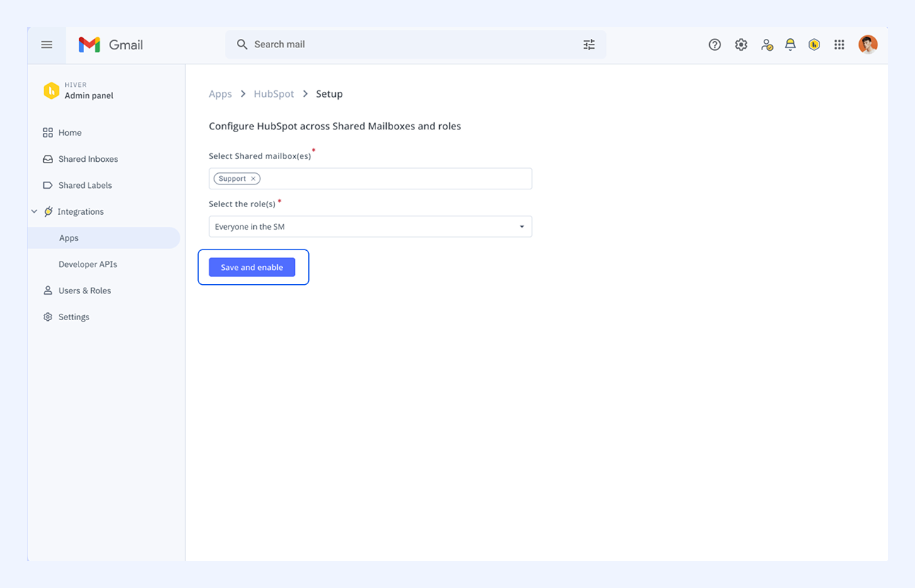Open Settings in the Hiver sidebar
Screen dimensions: 915x588
pyautogui.click(x=66, y=317)
